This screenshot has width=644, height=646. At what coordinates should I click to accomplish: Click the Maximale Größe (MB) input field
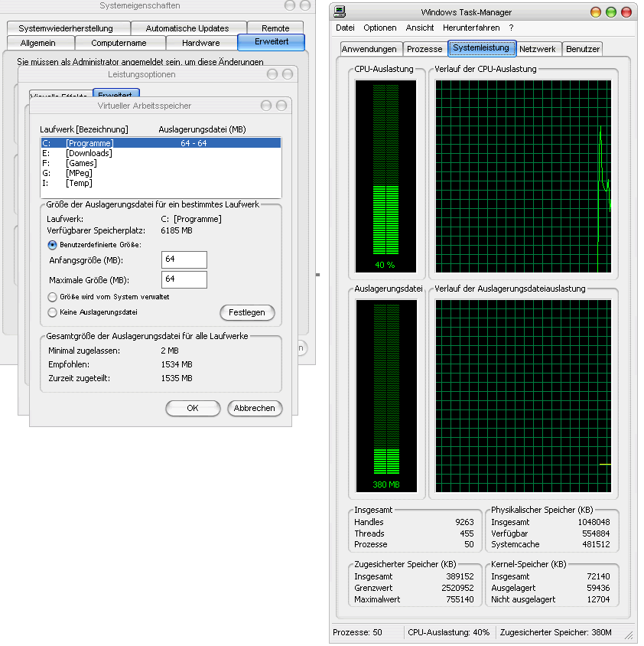click(184, 279)
